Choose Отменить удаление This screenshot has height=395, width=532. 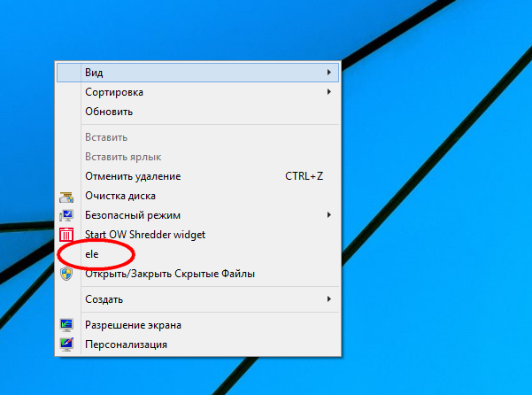197,176
